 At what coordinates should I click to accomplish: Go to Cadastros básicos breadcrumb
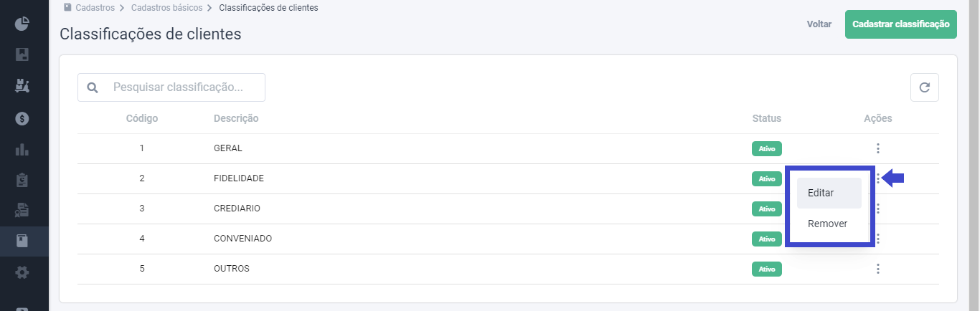click(166, 8)
